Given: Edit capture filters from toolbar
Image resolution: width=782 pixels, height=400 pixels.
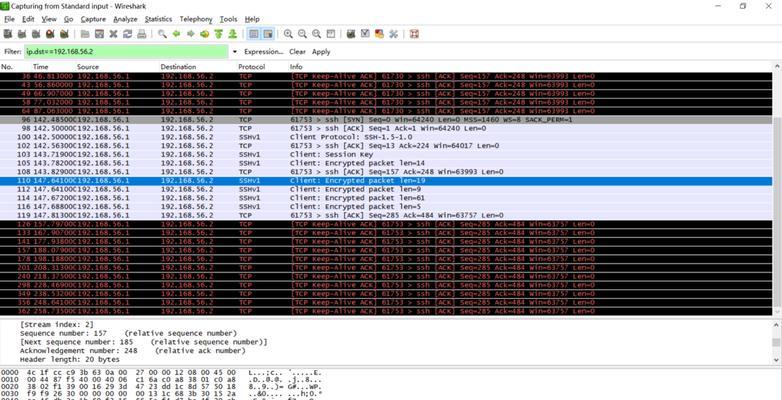Looking at the screenshot, I should pyautogui.click(x=351, y=34).
